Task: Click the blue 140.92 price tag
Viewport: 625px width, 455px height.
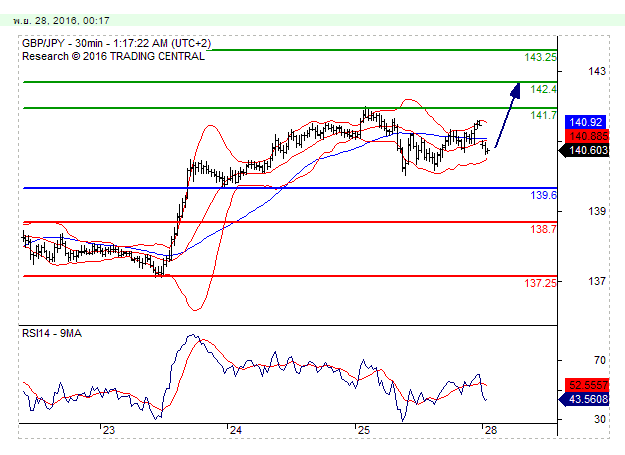Action: pyautogui.click(x=586, y=122)
